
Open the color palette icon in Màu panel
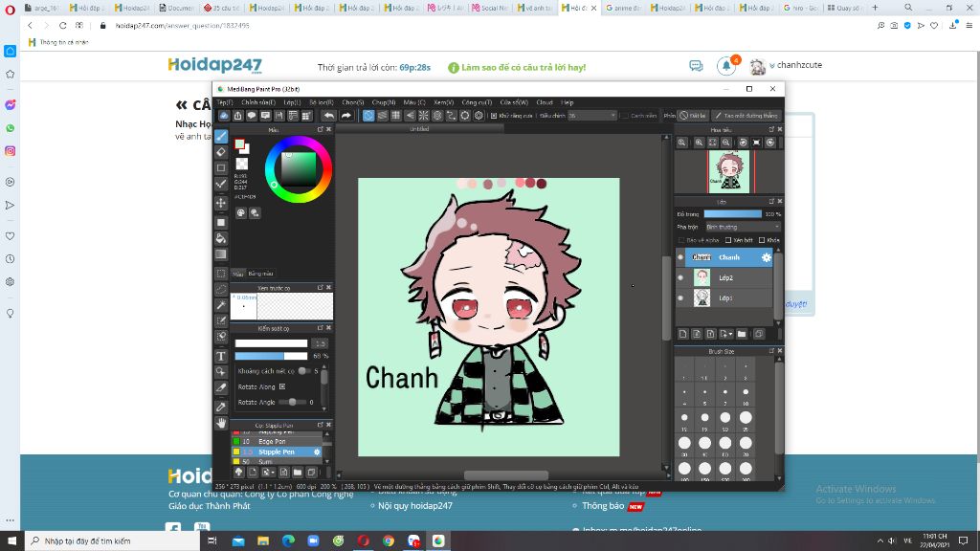tap(241, 213)
